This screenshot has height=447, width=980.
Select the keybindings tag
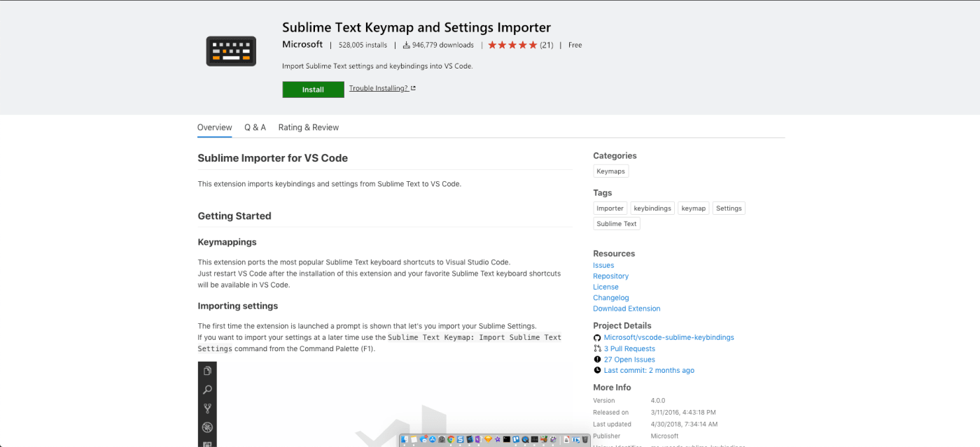(652, 208)
